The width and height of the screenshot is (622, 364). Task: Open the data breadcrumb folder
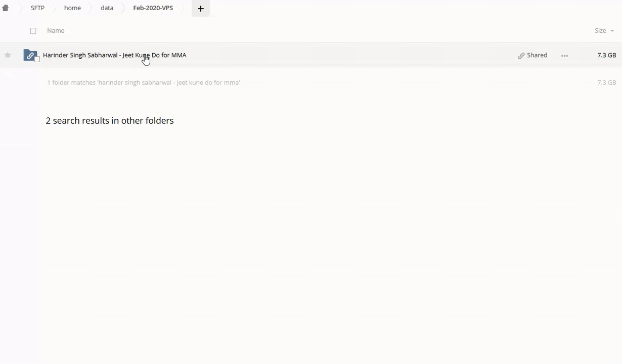pyautogui.click(x=107, y=8)
